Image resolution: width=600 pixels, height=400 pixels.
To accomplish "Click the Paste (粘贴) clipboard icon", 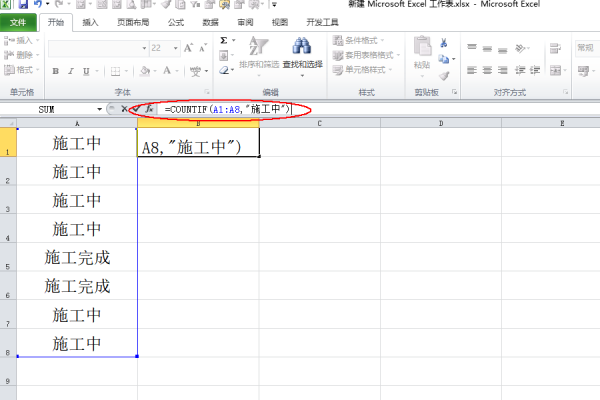I will 423,54.
